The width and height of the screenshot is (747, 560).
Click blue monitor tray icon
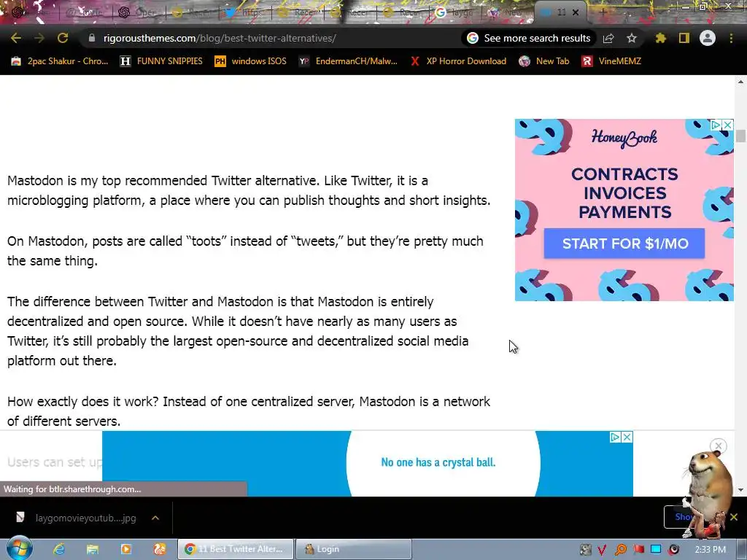[x=656, y=550]
